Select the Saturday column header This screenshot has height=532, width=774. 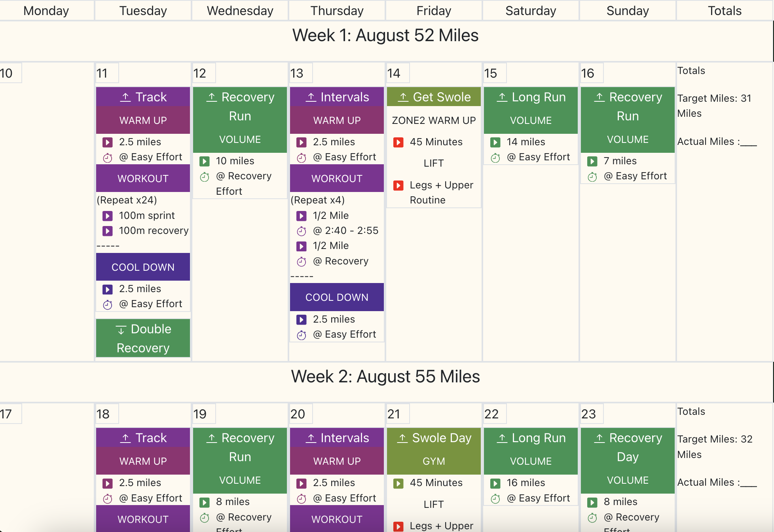coord(531,11)
